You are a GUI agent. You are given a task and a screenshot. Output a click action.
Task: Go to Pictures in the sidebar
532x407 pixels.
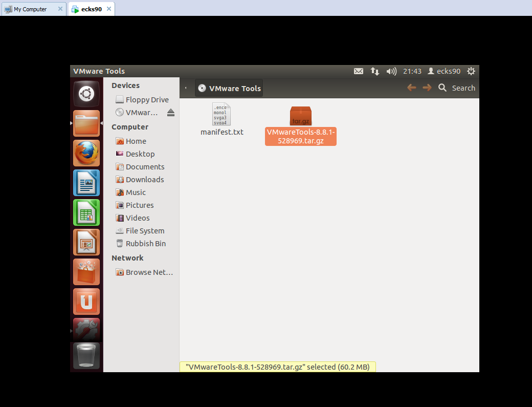click(135, 205)
